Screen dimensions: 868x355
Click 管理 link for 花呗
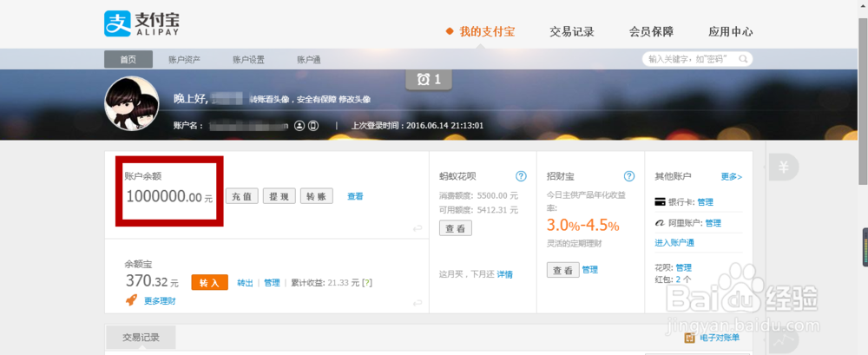point(684,267)
